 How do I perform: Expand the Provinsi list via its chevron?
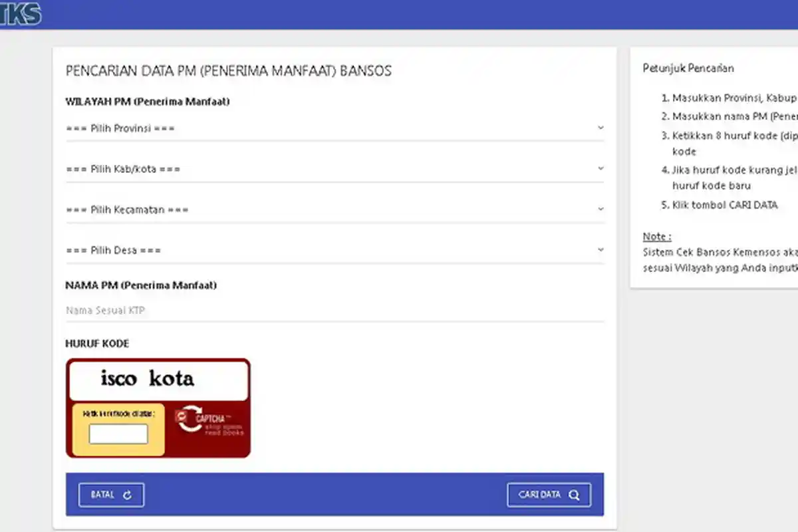click(600, 128)
